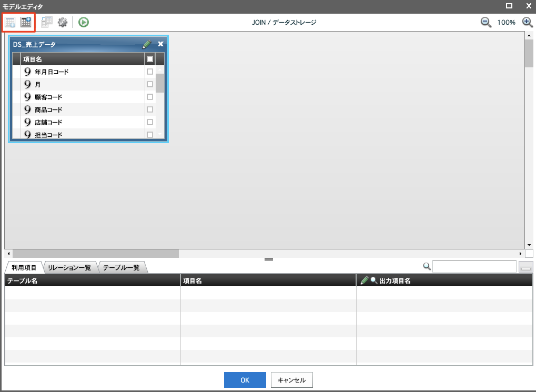Viewport: 536px width, 392px height.
Task: Remove the DS_売上データ table box
Action: pos(160,44)
